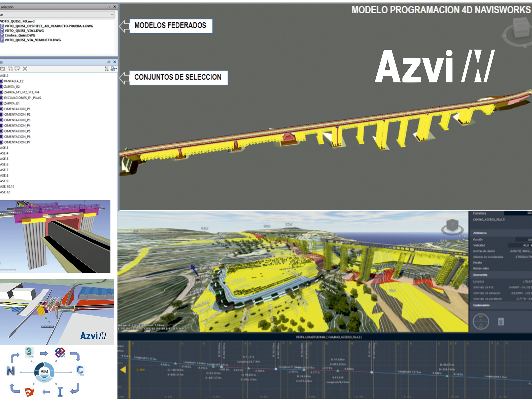The width and height of the screenshot is (532, 399).
Task: Click the Navisworks N logo in the diagram
Action: 10,371
